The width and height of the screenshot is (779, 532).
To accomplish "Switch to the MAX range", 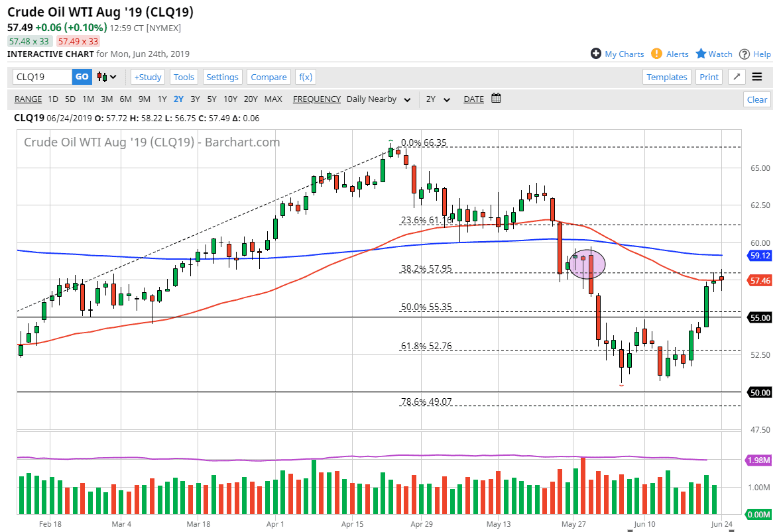I will tap(273, 99).
